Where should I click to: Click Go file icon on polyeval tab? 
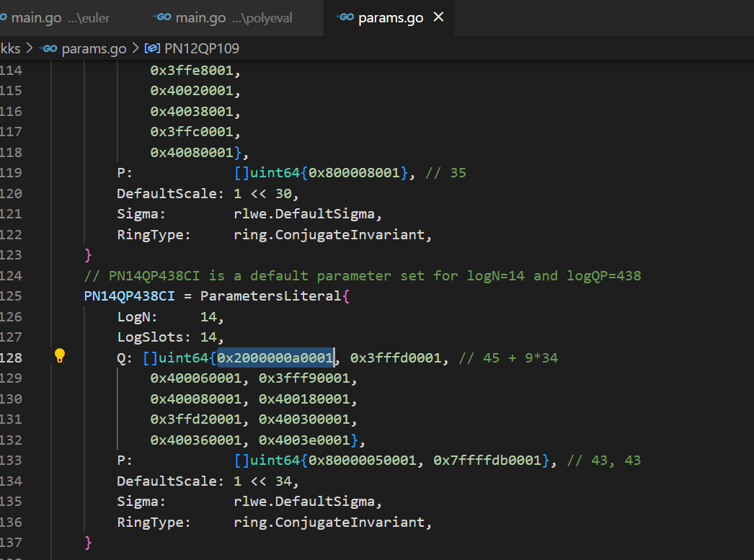162,17
